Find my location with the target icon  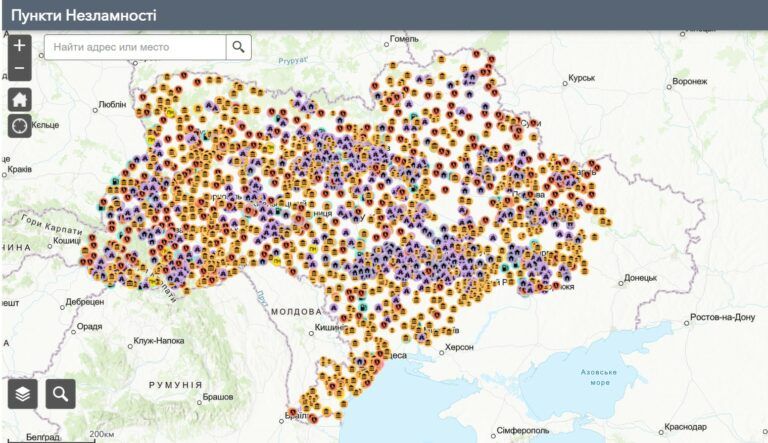pos(20,126)
